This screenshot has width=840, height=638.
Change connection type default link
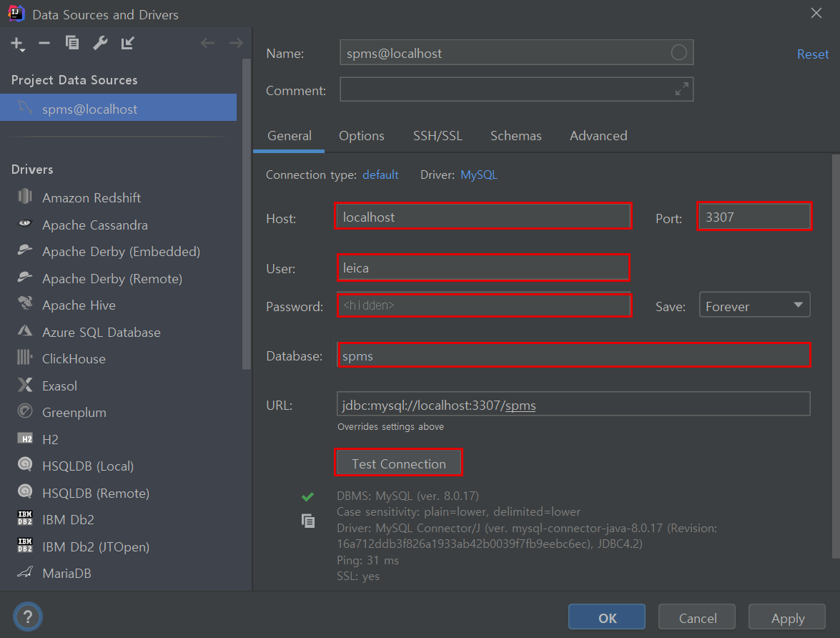coord(380,175)
